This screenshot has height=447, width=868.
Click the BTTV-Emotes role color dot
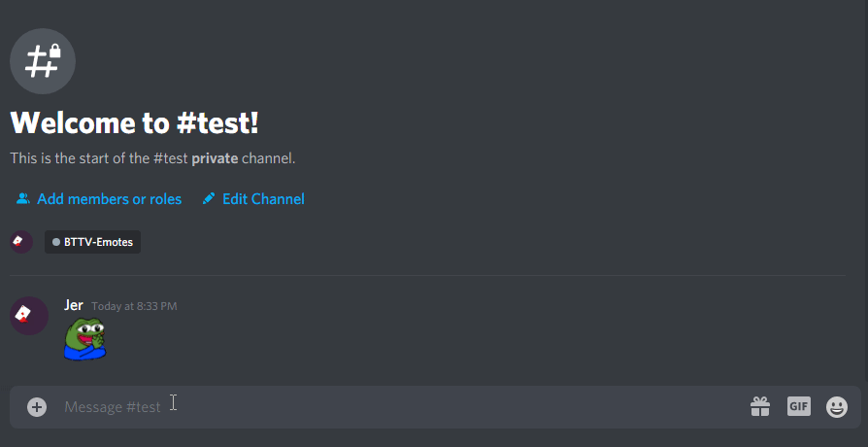tap(56, 242)
